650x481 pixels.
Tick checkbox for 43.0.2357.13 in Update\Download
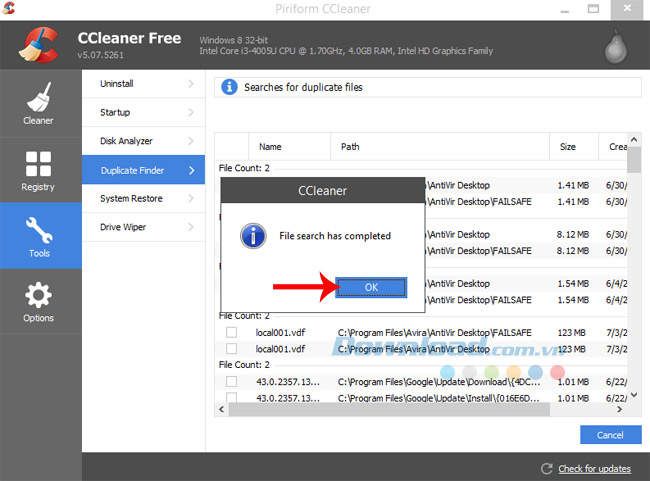click(x=231, y=381)
